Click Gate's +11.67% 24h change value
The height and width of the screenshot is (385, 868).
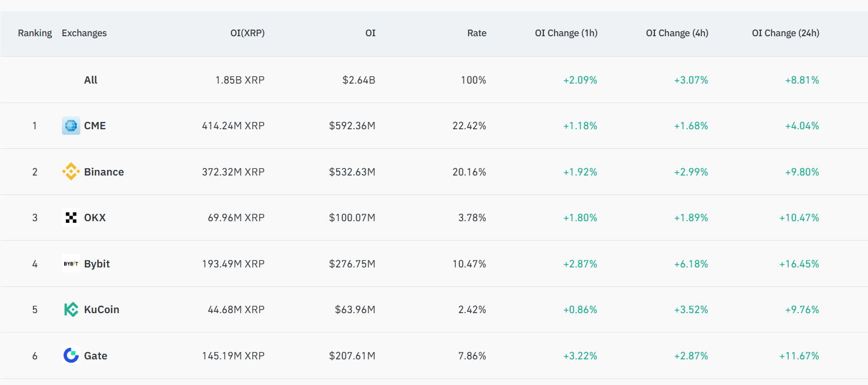(x=799, y=355)
